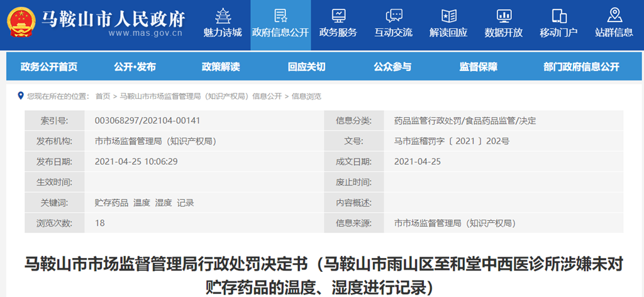Click the 药品监管行政处罚/食品药品监管/决定 classification value
Viewport: 644px width, 297px height.
point(465,120)
